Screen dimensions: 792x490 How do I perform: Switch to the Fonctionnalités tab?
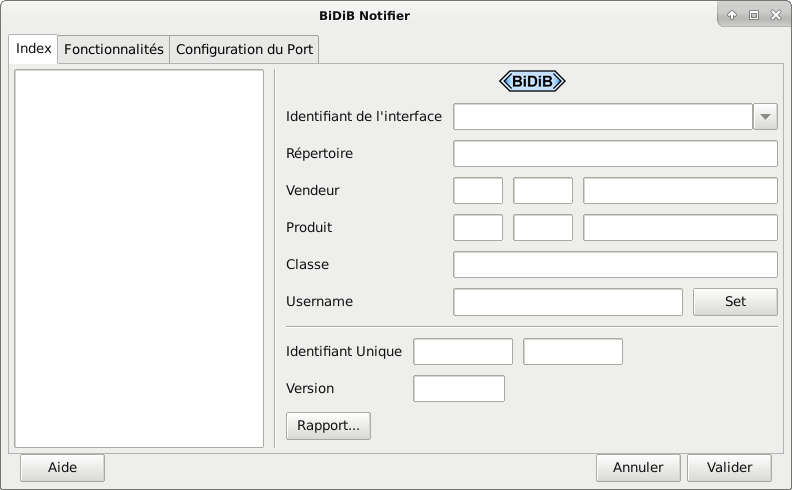(114, 49)
